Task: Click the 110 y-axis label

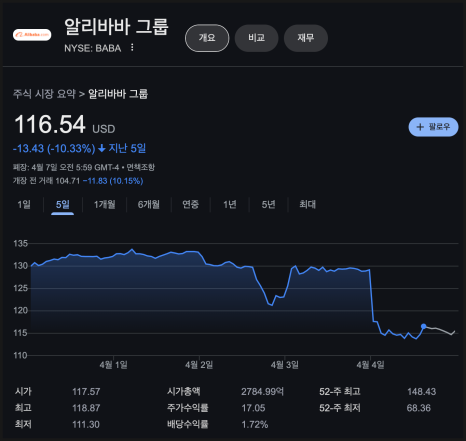Action: [x=20, y=355]
